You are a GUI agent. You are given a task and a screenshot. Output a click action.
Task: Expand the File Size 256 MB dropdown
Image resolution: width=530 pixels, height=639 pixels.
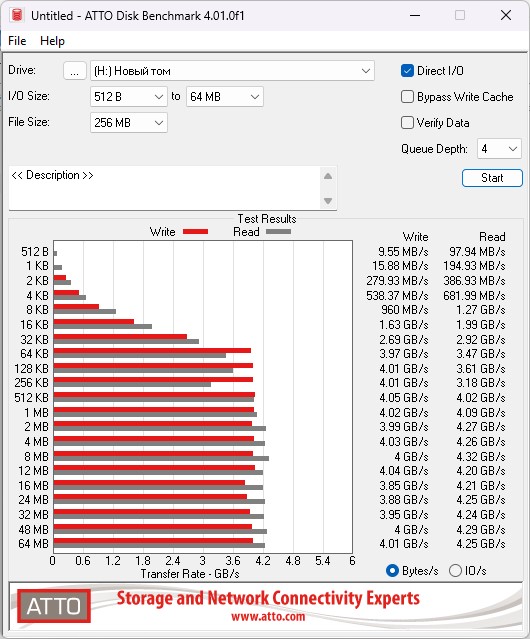click(x=129, y=123)
